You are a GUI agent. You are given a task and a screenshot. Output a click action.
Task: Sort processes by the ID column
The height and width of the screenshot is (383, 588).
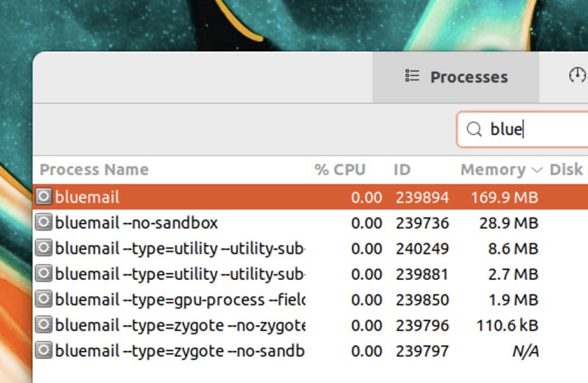(402, 169)
